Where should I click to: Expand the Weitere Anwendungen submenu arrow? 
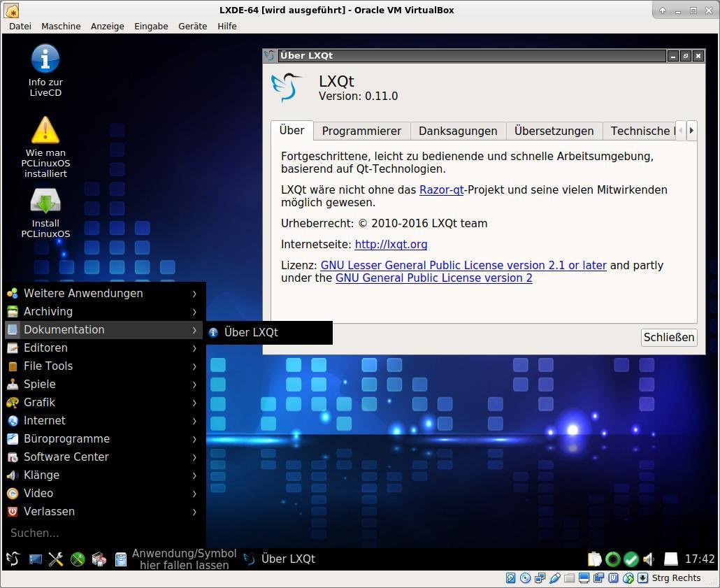pos(195,294)
